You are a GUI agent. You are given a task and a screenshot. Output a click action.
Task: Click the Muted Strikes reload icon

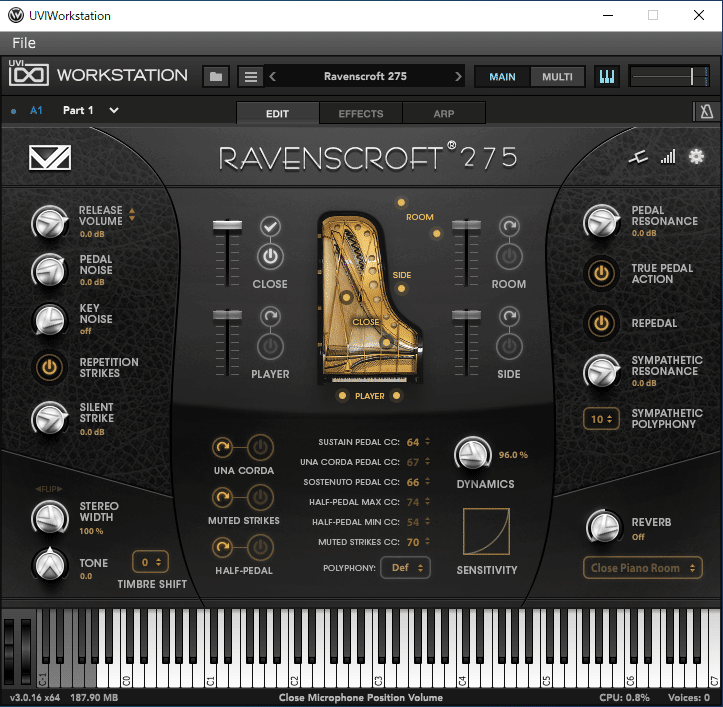[x=223, y=497]
